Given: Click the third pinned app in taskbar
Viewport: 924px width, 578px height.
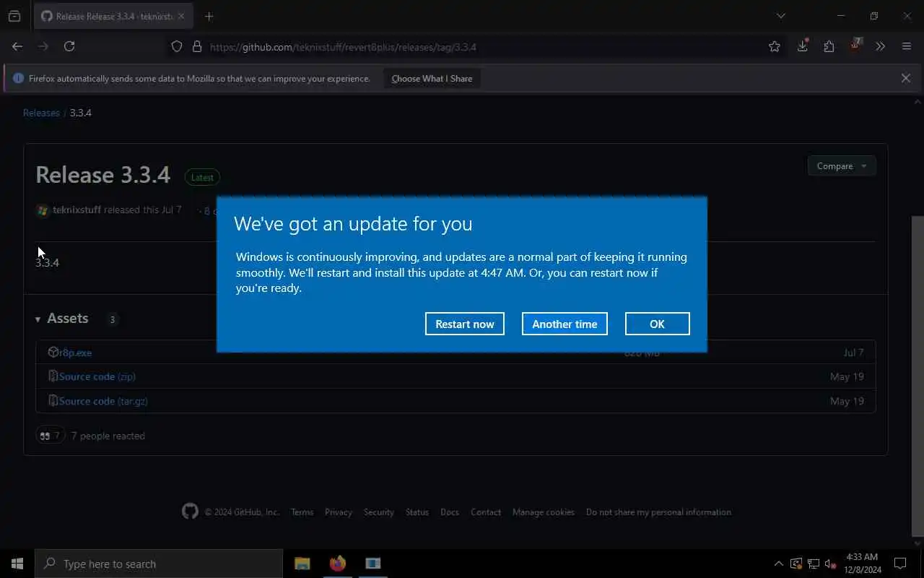Looking at the screenshot, I should [372, 564].
